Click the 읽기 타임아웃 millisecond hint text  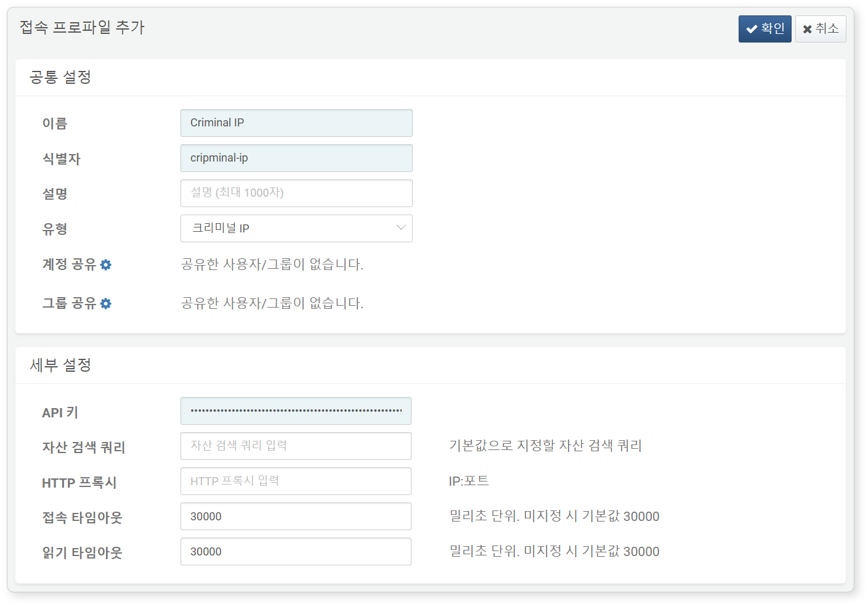(554, 551)
